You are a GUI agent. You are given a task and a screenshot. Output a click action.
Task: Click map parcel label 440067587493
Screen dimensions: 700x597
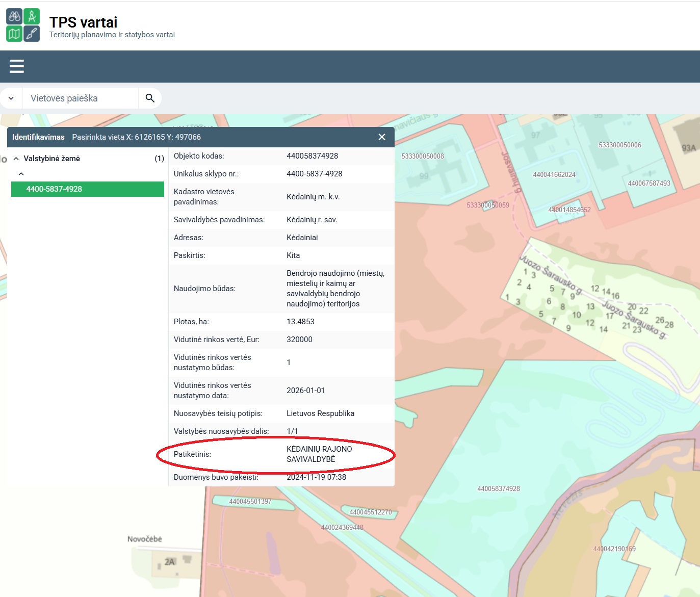click(649, 183)
